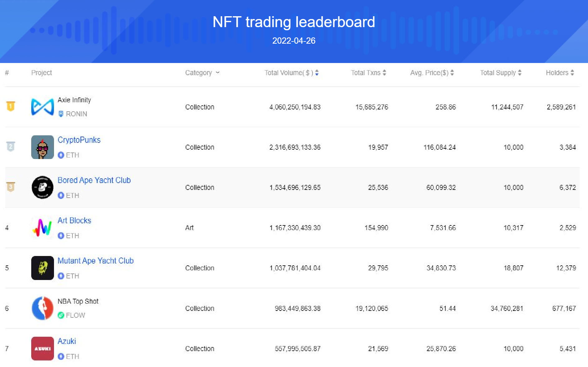Viewport: 588px width, 367px height.
Task: Open the Bored Ape Yacht Club logo
Action: (42, 187)
